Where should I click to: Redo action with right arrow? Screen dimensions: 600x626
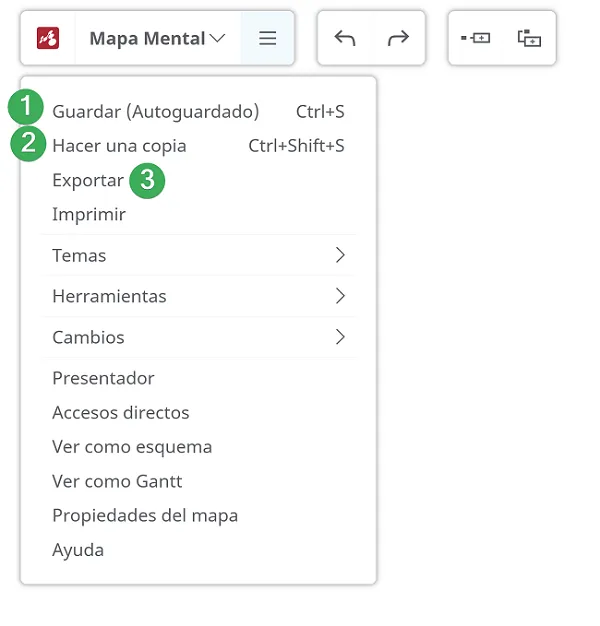click(398, 38)
